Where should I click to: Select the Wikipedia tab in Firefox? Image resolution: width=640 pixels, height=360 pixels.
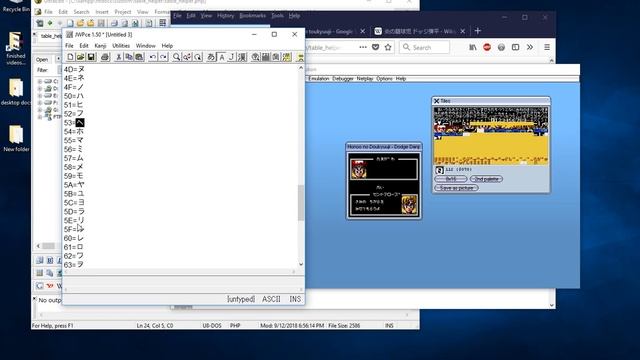tap(420, 31)
